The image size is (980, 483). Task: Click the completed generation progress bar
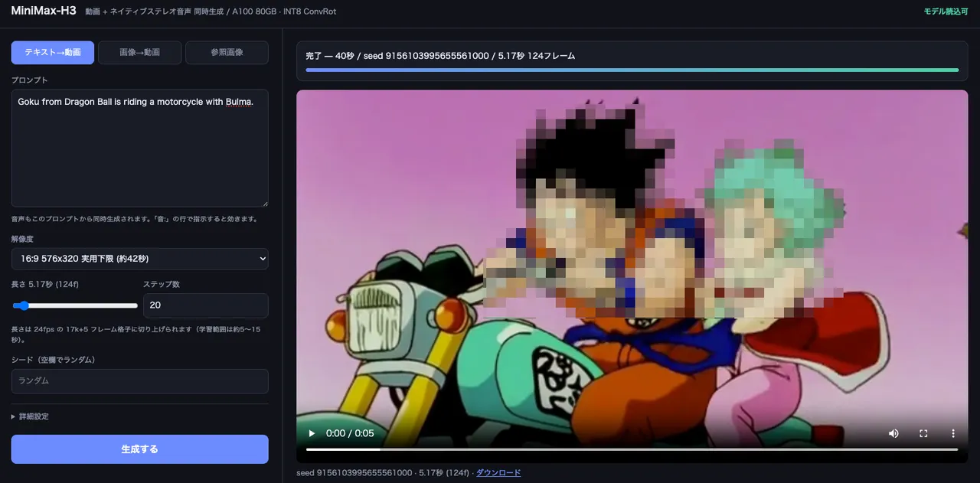pyautogui.click(x=632, y=70)
